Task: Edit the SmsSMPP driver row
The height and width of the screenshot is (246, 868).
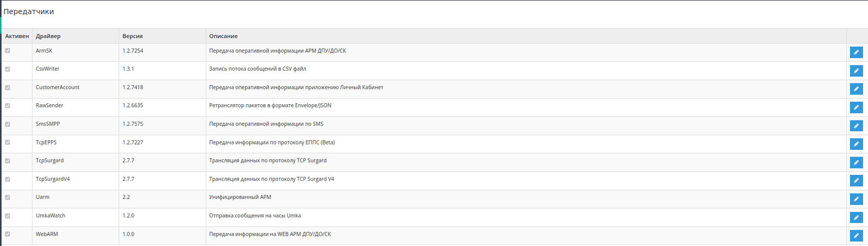Action: (856, 125)
